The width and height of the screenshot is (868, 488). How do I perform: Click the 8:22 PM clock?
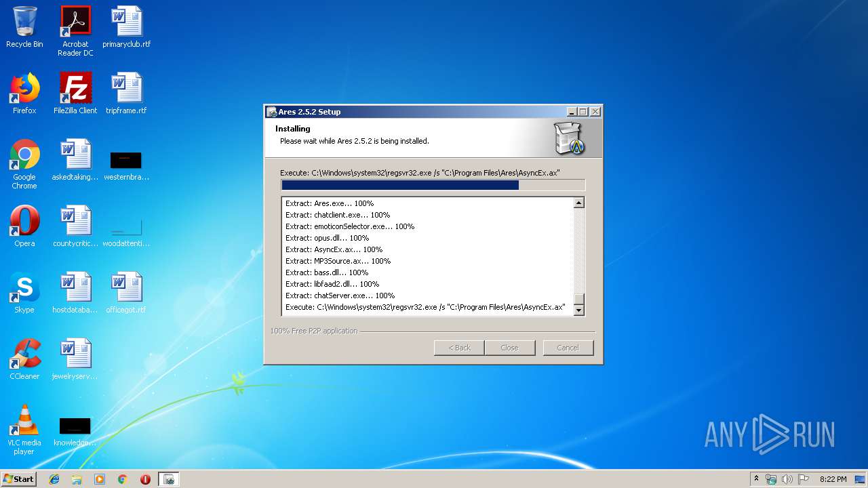[x=833, y=479]
